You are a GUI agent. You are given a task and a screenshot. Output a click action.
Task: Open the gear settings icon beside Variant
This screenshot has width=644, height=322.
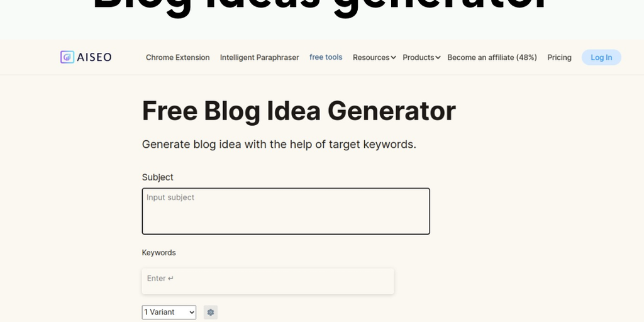pos(211,312)
